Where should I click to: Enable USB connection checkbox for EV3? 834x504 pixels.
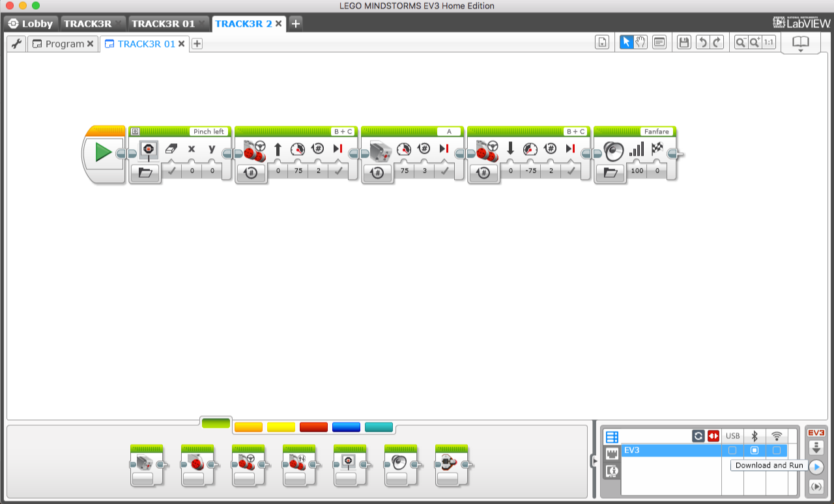click(x=732, y=451)
